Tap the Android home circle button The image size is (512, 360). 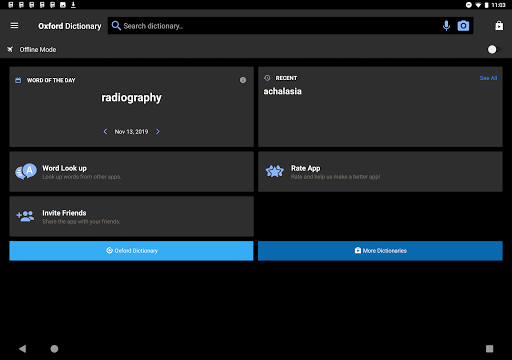(x=54, y=349)
